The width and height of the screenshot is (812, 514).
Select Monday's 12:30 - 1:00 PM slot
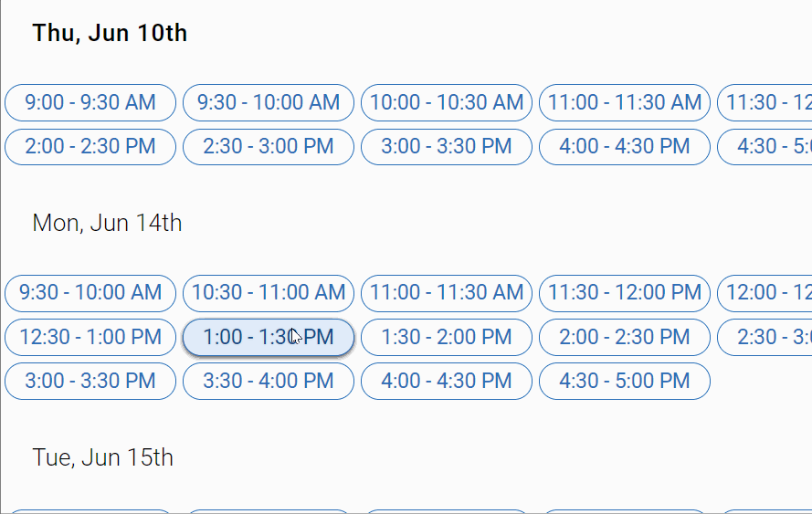[x=90, y=337]
